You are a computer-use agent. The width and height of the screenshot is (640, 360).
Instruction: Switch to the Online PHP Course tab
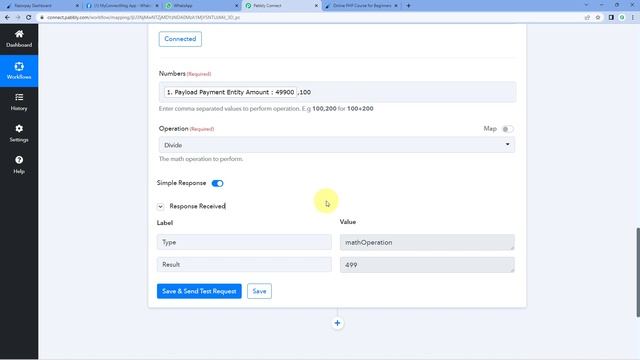coord(361,6)
